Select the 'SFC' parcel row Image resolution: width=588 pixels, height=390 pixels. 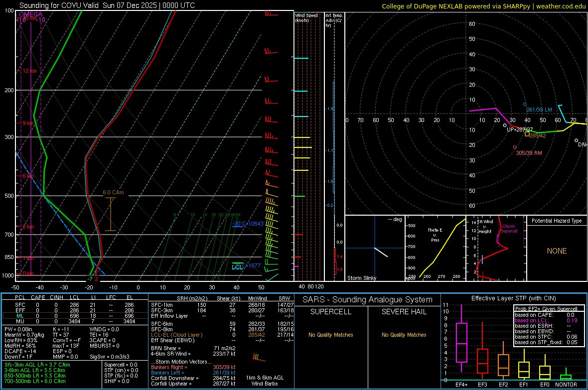[x=75, y=305]
